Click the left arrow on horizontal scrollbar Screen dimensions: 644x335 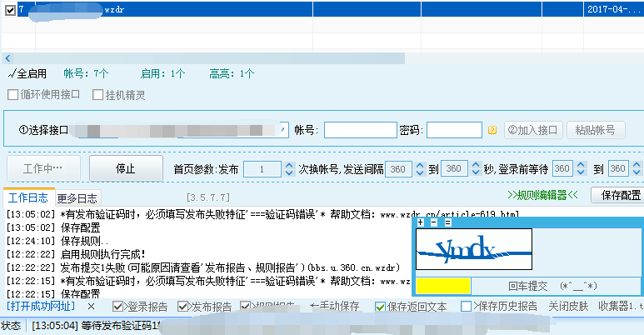[7, 58]
